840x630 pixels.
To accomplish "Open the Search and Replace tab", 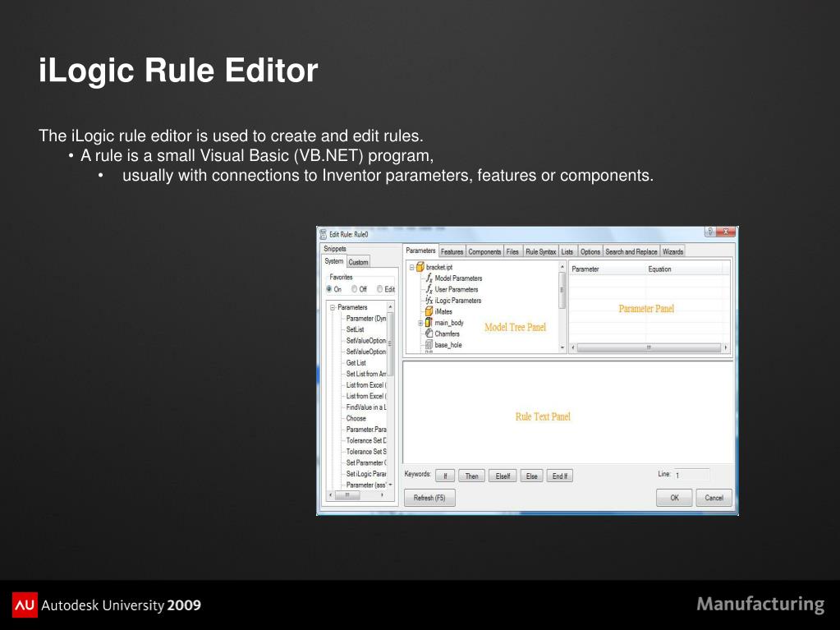I will coord(631,252).
